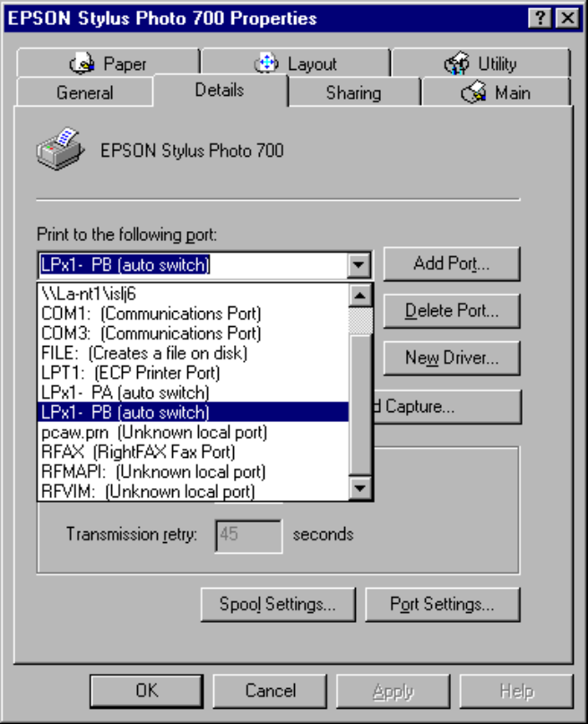588x724 pixels.
Task: Click the Cancel button
Action: point(270,691)
